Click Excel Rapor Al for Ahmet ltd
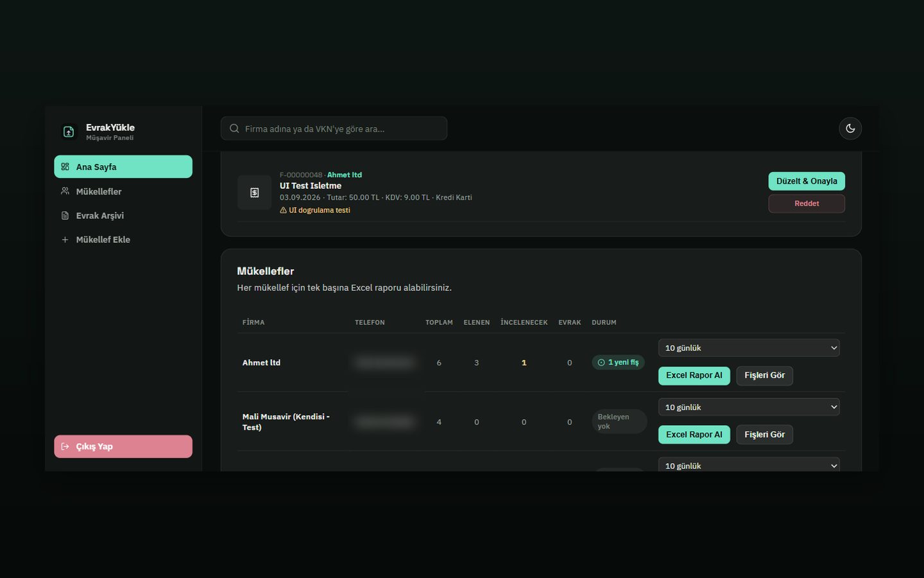924x578 pixels. click(694, 376)
